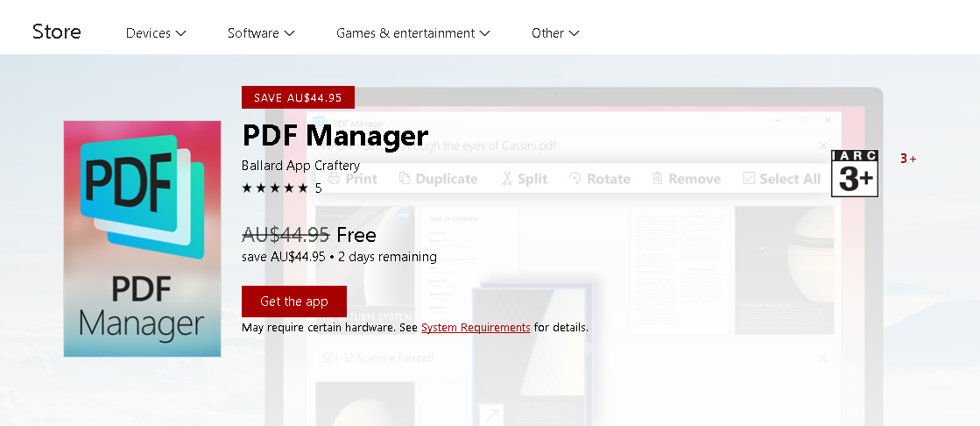Click the struck-through AU$44.95 price

click(x=286, y=235)
